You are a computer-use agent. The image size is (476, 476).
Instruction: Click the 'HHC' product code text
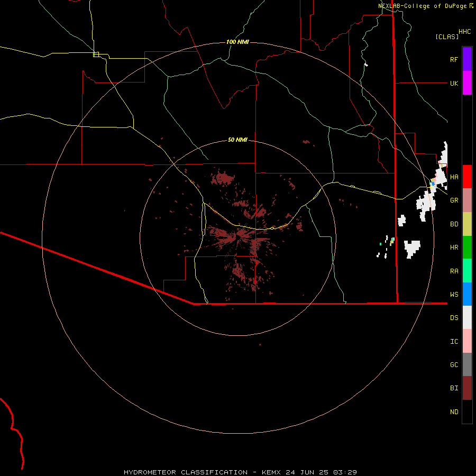click(465, 32)
